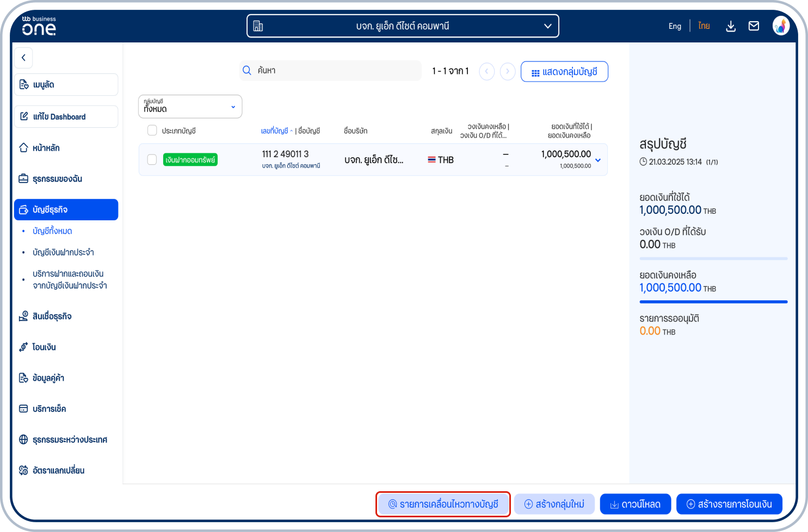Screen dimensions: 808x532
Task: Tick the select-all checkbox in table header
Action: (x=152, y=131)
